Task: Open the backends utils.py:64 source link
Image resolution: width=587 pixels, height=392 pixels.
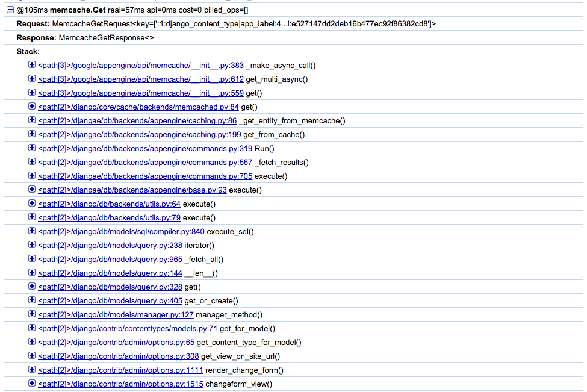Action: coord(110,204)
